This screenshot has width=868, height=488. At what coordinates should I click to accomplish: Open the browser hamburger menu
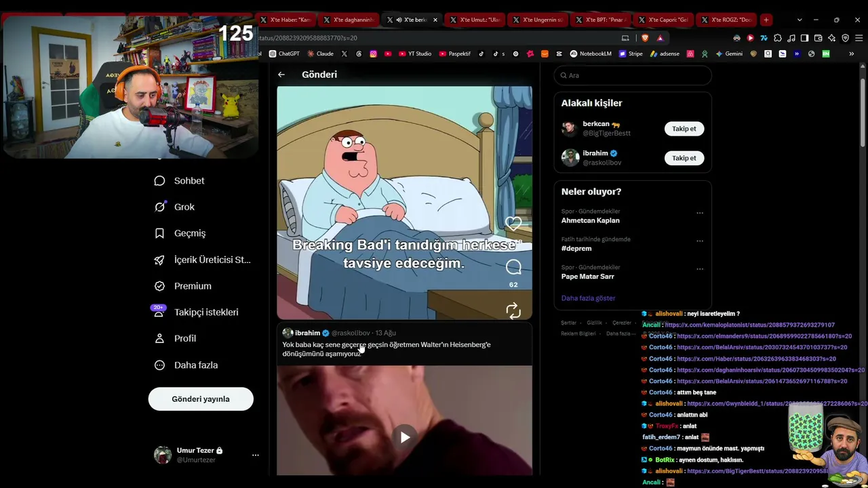tap(858, 38)
